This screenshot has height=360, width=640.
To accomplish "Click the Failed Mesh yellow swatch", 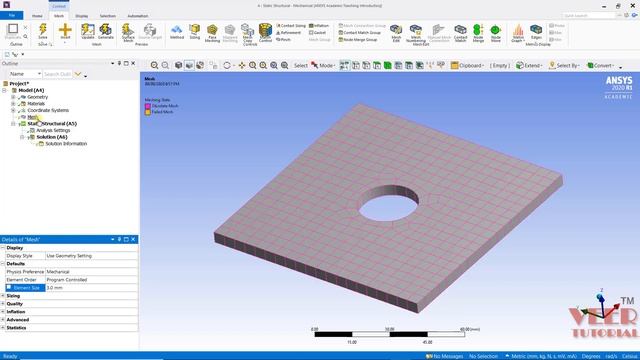I will click(x=148, y=112).
